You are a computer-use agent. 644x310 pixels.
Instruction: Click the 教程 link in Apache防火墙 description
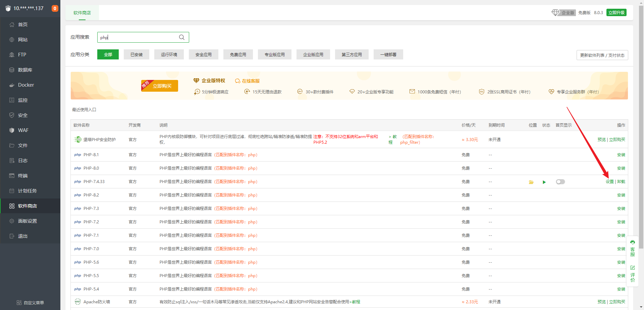[356, 302]
